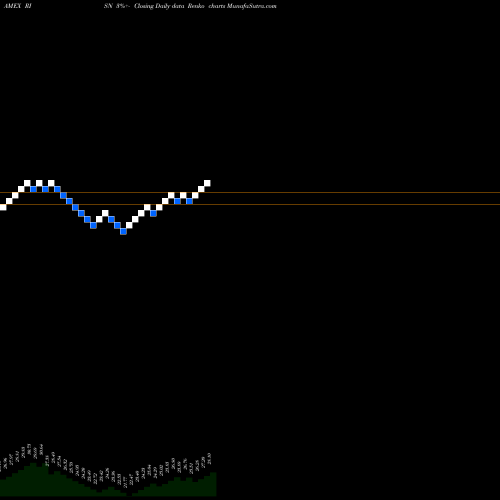Click the lower orange horizontal level line
The image size is (500, 500).
pyautogui.click(x=250, y=204)
